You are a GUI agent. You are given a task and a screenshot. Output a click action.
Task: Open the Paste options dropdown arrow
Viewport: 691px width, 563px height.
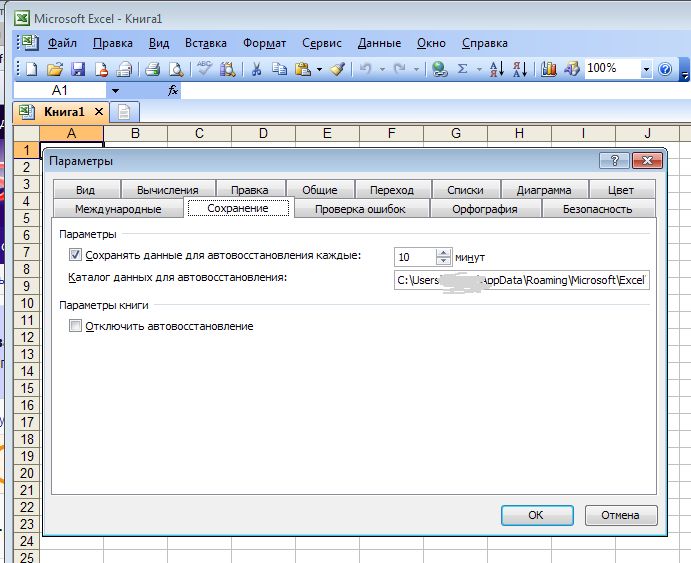tap(319, 69)
